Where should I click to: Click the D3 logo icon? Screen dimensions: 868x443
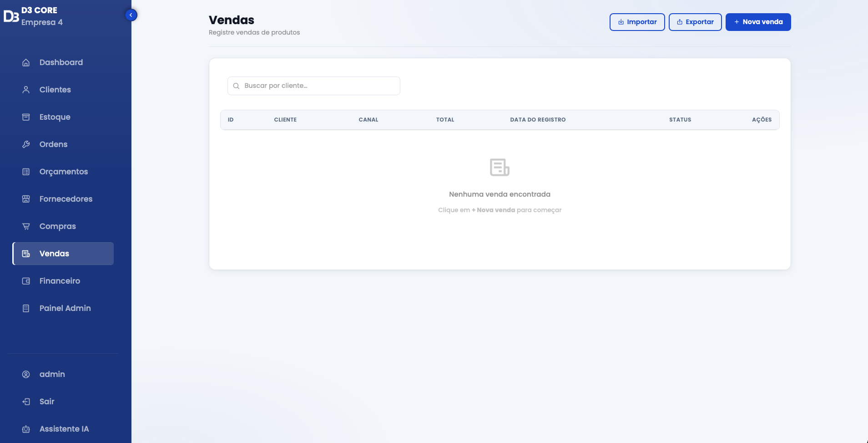pos(11,16)
